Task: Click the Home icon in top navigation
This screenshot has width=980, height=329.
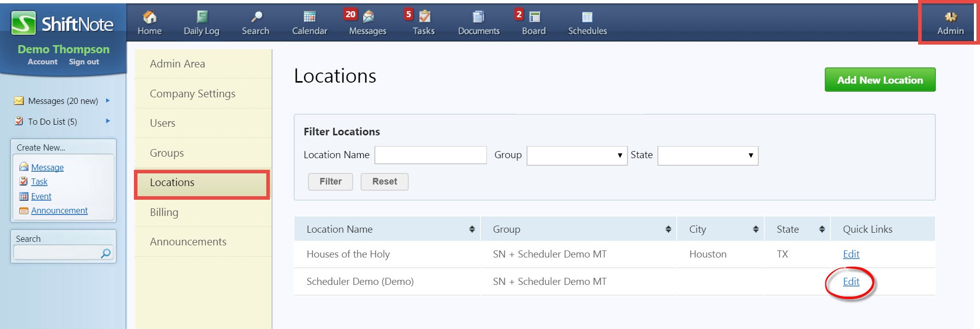Action: pos(149,17)
